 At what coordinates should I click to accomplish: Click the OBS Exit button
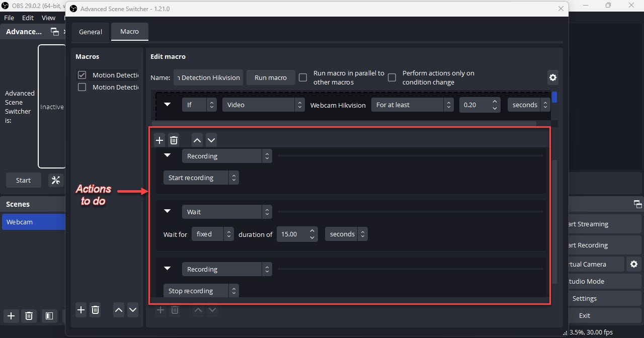(605, 315)
